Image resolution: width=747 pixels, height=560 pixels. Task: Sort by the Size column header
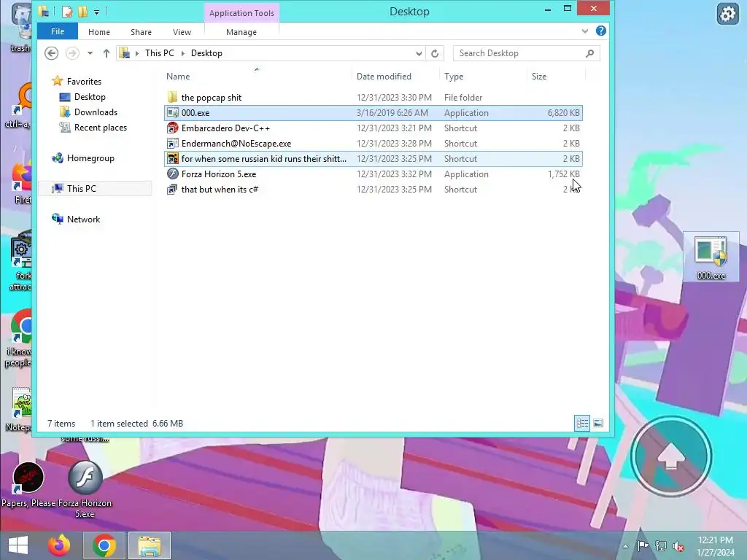(x=556, y=76)
